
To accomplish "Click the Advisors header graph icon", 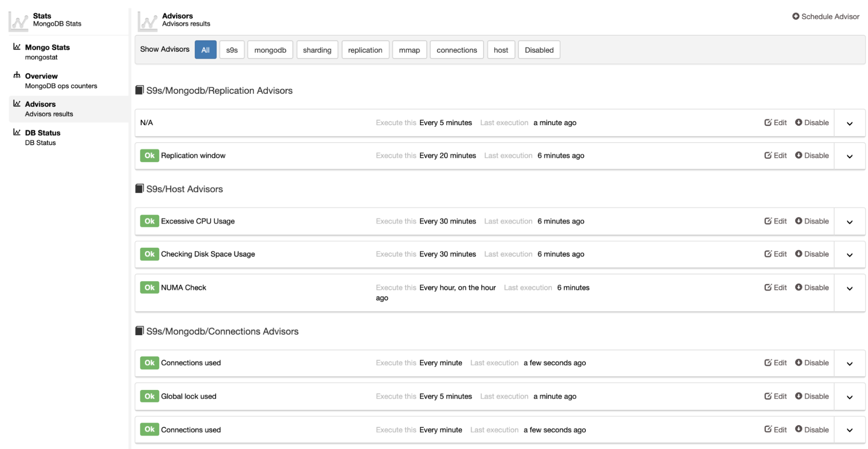I will (x=148, y=21).
